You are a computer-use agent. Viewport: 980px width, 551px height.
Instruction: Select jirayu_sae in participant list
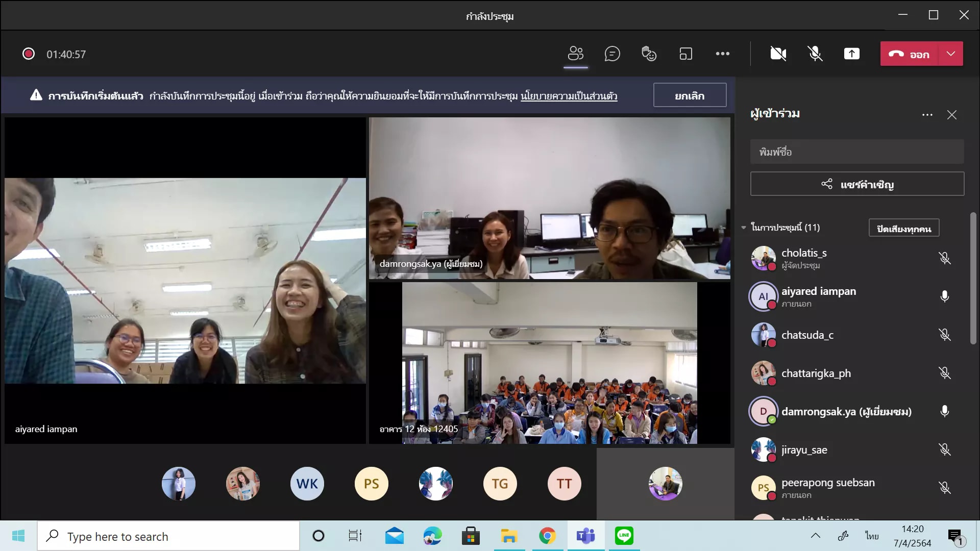(804, 450)
